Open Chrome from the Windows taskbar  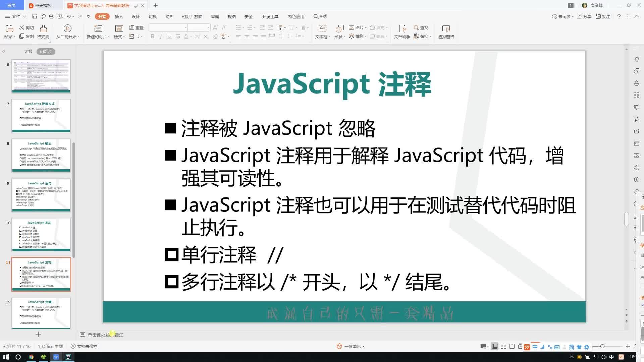pyautogui.click(x=31, y=357)
